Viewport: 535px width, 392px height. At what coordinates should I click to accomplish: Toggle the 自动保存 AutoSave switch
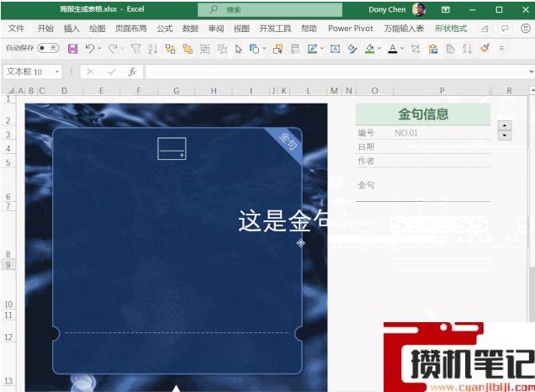(48, 48)
